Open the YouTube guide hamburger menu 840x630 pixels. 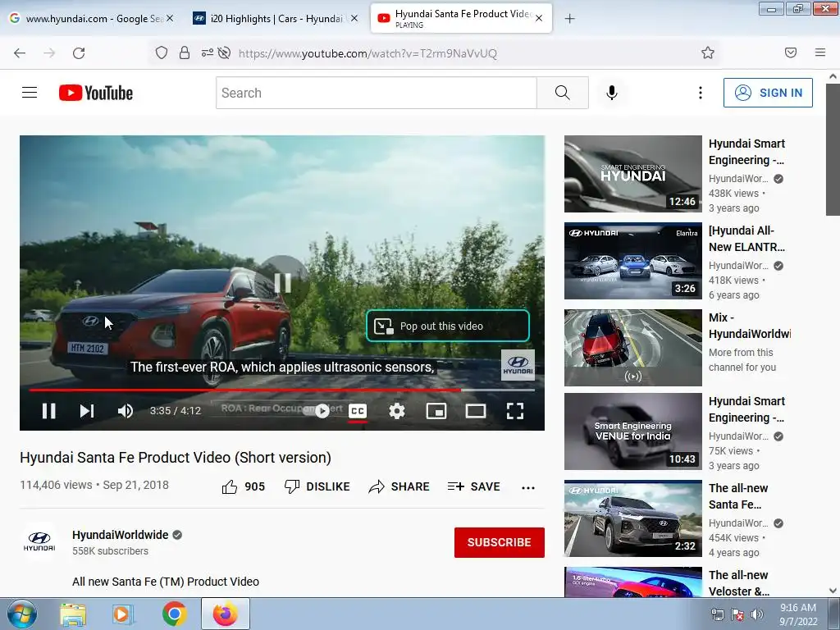pos(30,93)
